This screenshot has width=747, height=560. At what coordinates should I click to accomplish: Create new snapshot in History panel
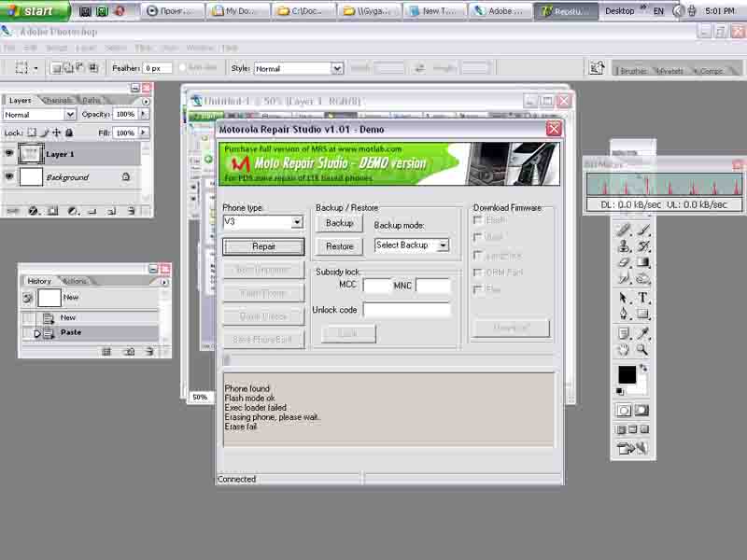(129, 352)
